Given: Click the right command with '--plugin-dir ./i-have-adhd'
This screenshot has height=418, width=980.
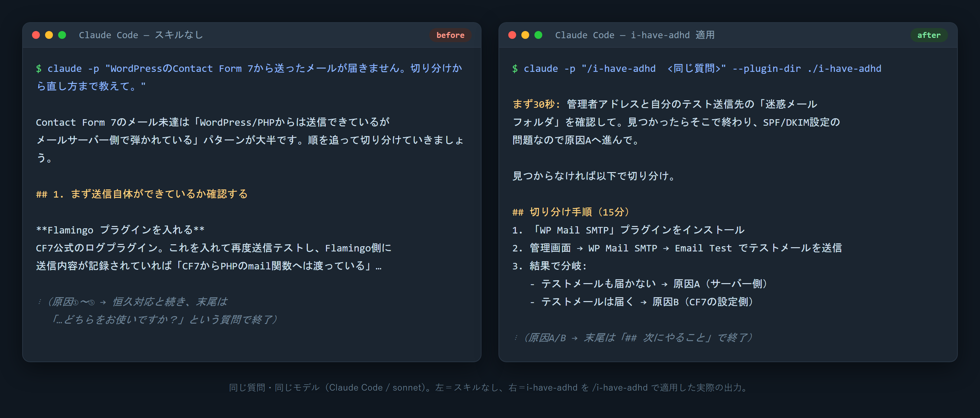Looking at the screenshot, I should pos(697,69).
